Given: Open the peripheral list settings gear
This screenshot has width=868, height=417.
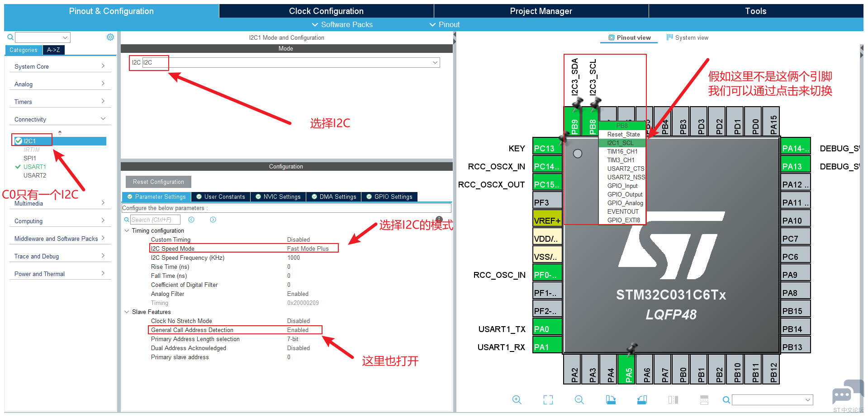Looking at the screenshot, I should (110, 37).
